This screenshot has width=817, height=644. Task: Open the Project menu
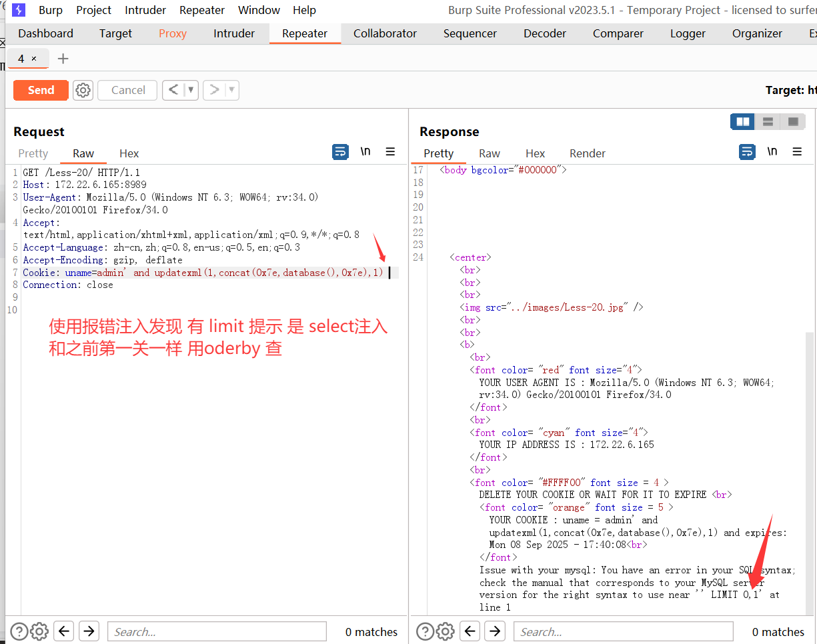[x=94, y=10]
